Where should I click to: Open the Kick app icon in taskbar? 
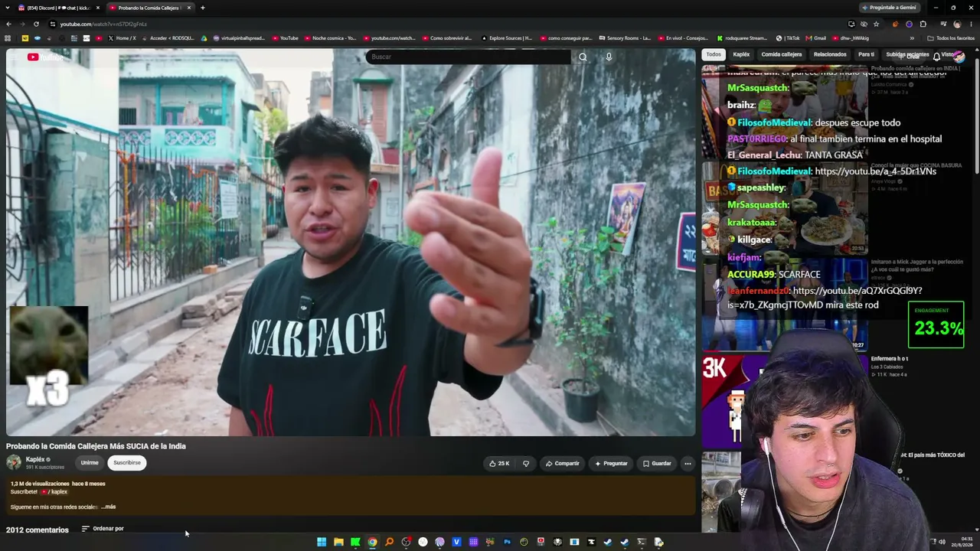[x=355, y=542]
